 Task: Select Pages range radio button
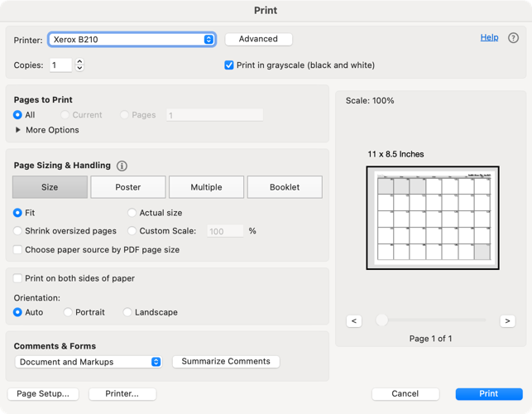pyautogui.click(x=124, y=115)
